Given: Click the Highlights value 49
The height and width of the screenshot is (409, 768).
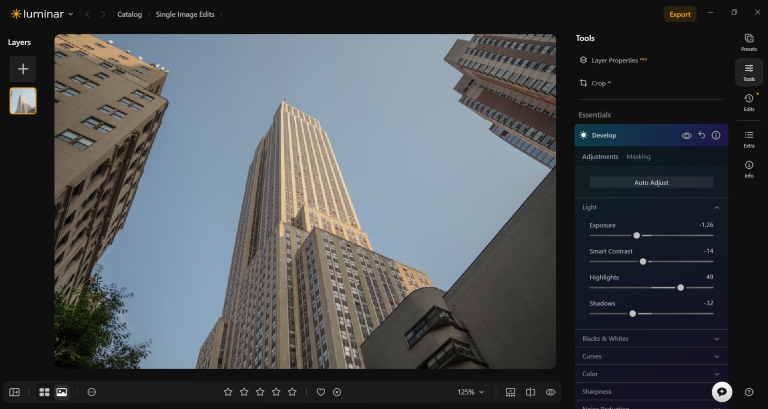Looking at the screenshot, I should click(x=709, y=277).
